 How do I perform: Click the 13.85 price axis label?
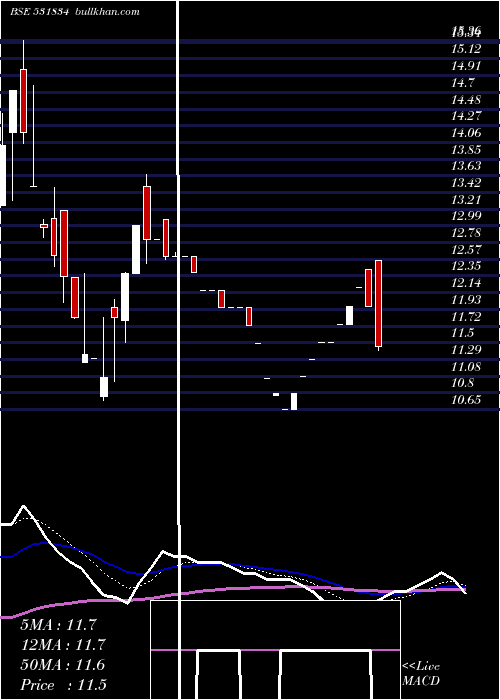466,150
